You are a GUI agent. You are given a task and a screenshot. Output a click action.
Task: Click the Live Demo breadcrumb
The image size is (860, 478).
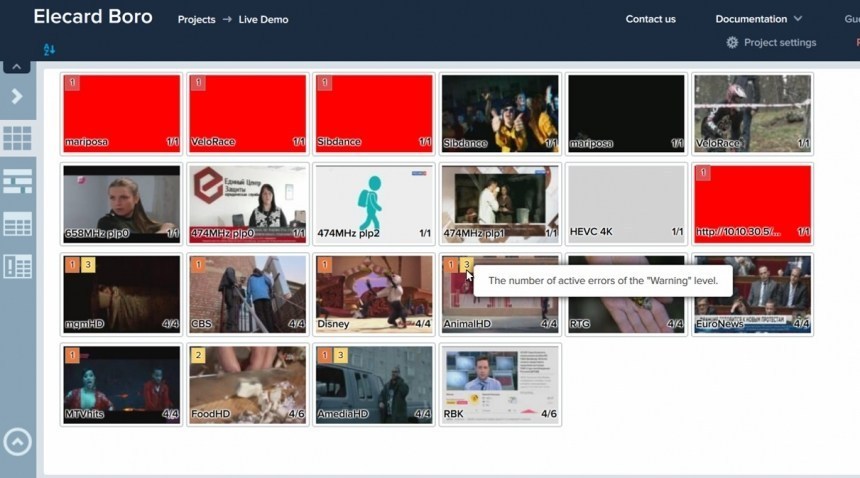[263, 20]
